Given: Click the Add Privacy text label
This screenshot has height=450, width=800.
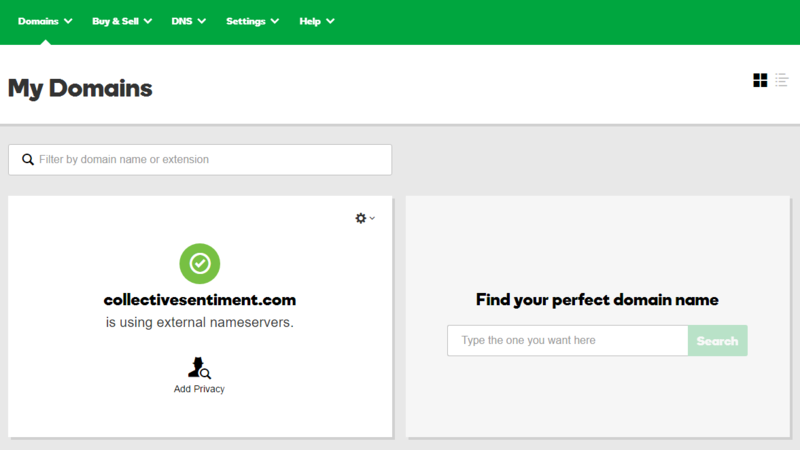Looking at the screenshot, I should [199, 389].
